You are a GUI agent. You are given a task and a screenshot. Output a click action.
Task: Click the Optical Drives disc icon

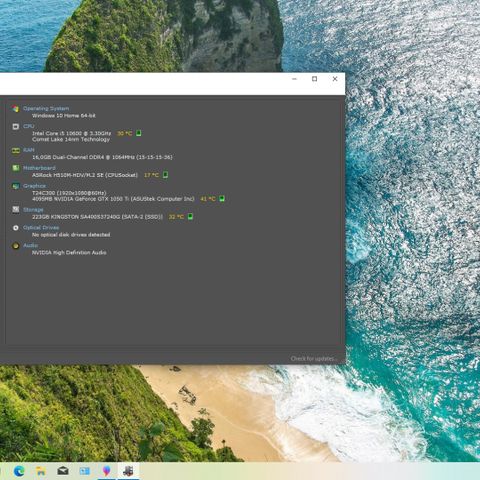click(x=16, y=228)
